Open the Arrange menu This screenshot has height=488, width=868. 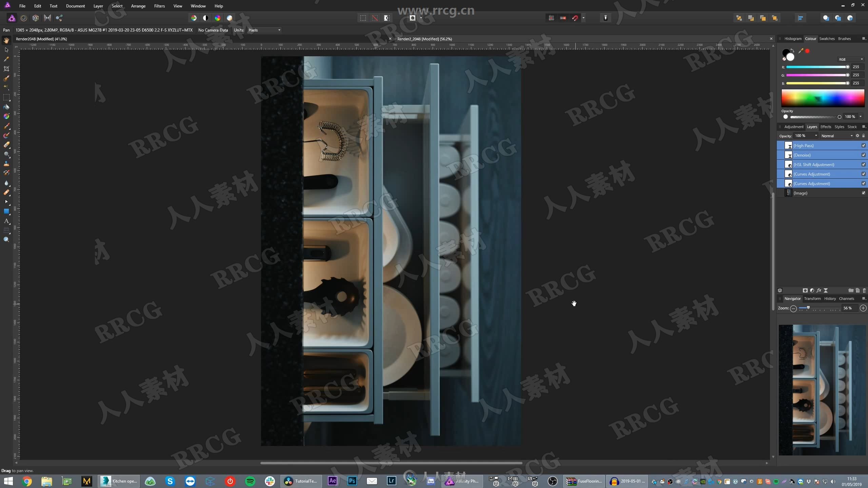(138, 6)
